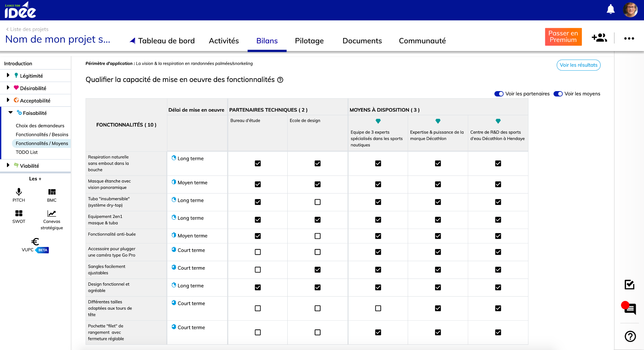This screenshot has width=644, height=350.
Task: Check Bureau d'étude for Sangles facilement ajustables
Action: (x=258, y=270)
